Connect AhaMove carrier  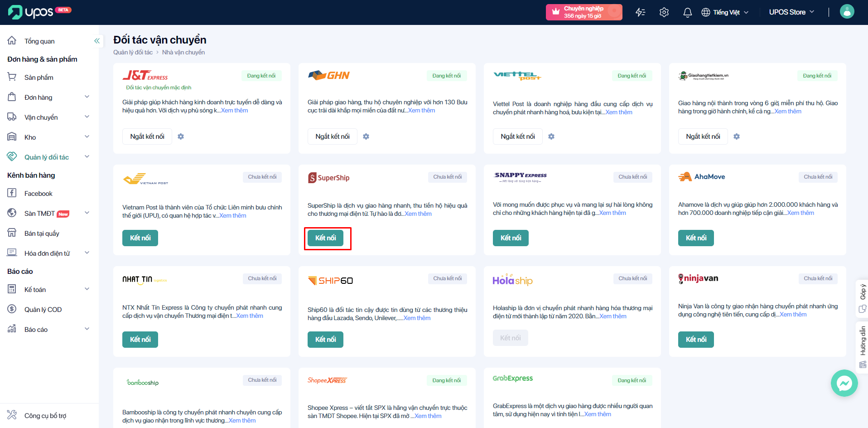(695, 238)
